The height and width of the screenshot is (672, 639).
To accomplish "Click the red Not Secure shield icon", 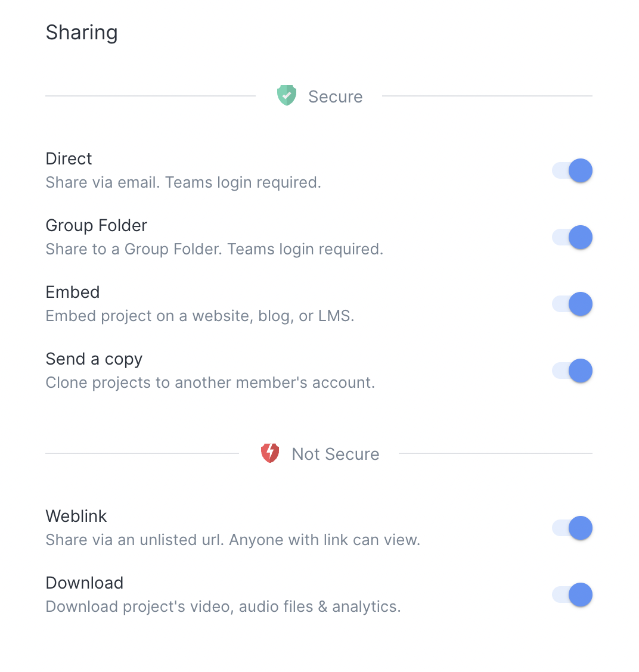I will pos(270,453).
